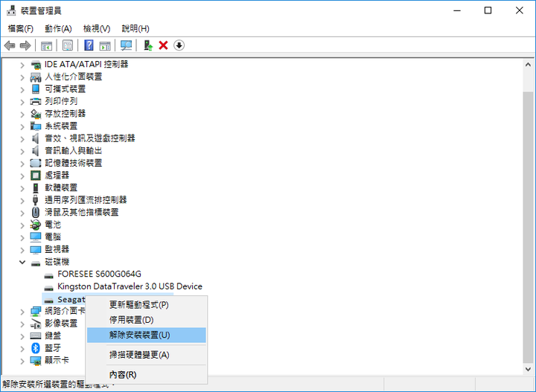536x392 pixels.
Task: Expand the IDE ATA/ATAPI 控制器 node
Action: [x=22, y=65]
